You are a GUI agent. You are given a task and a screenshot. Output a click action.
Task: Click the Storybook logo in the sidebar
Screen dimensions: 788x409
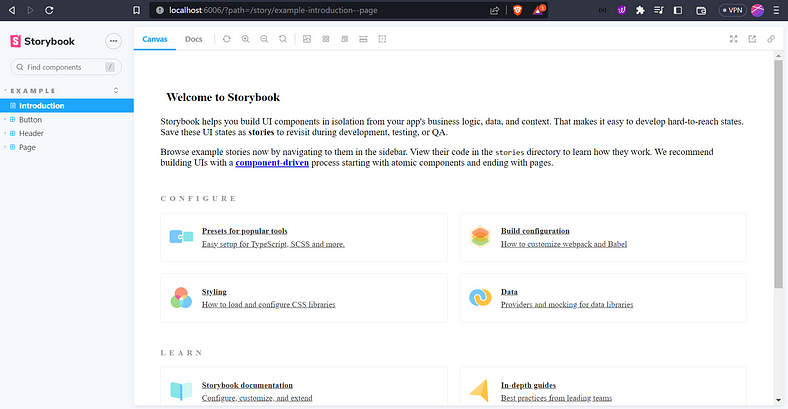coord(42,41)
